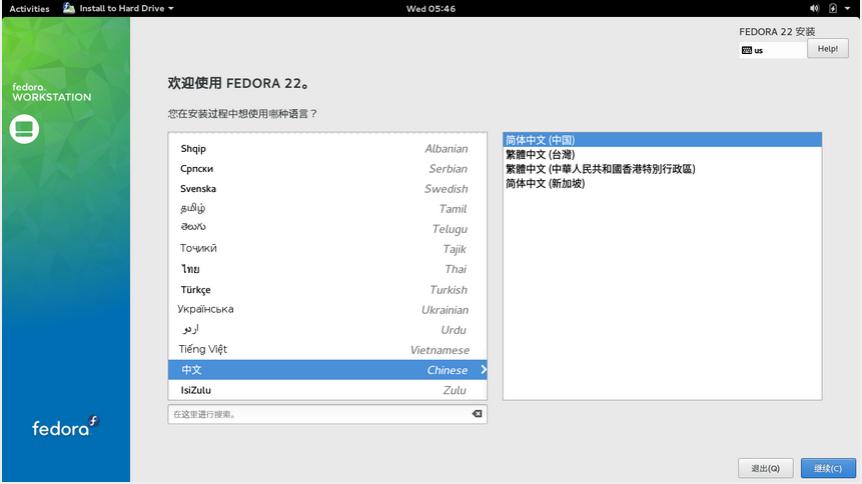The height and width of the screenshot is (484, 862).
Task: Click the 退出(Q) quit button
Action: tap(765, 468)
